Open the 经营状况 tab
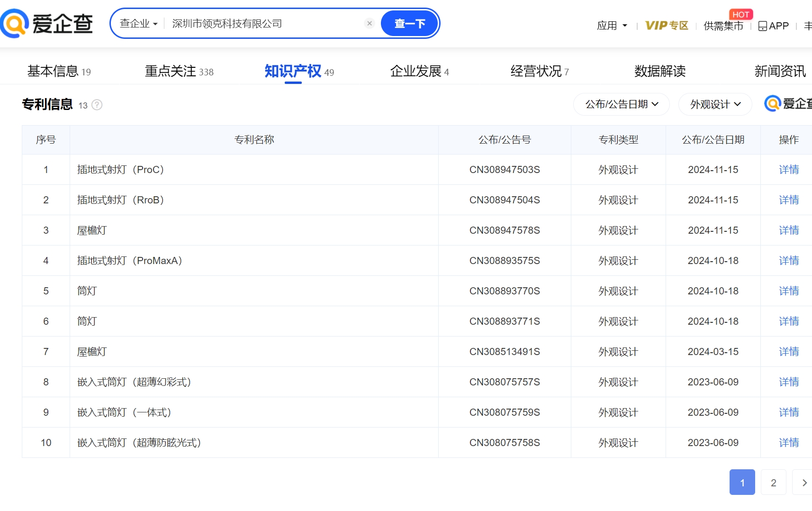 pos(539,71)
